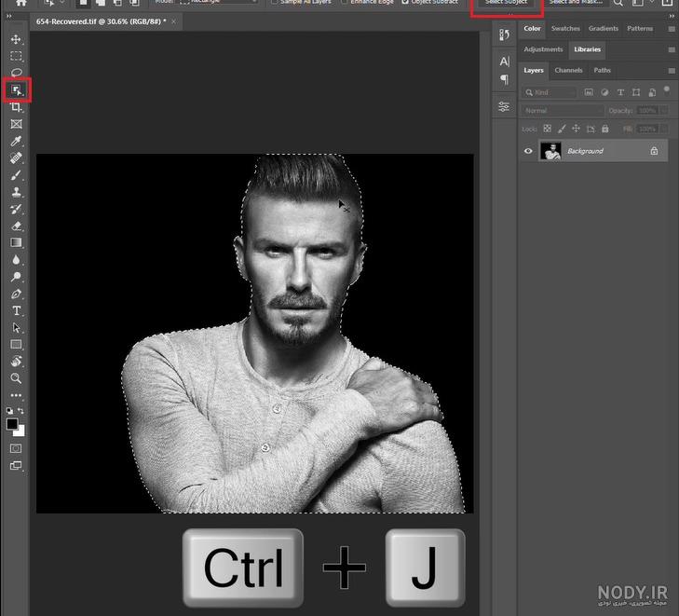Pick the Eyedropper tool
The height and width of the screenshot is (616, 679).
(16, 141)
